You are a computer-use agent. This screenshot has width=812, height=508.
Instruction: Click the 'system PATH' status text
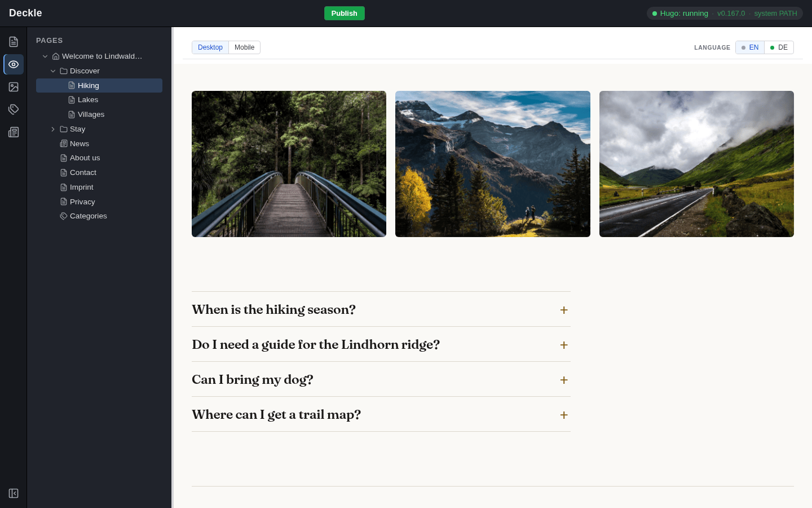coord(775,14)
